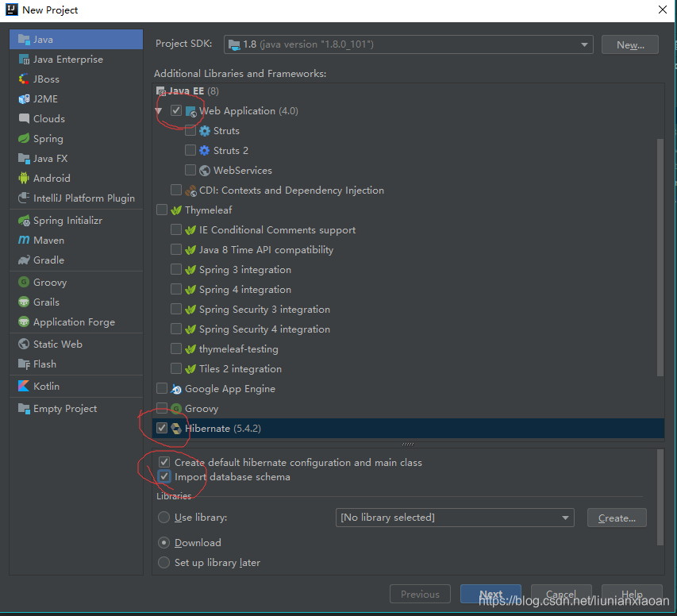Click the Google App Engine icon
The width and height of the screenshot is (677, 616).
pyautogui.click(x=176, y=389)
